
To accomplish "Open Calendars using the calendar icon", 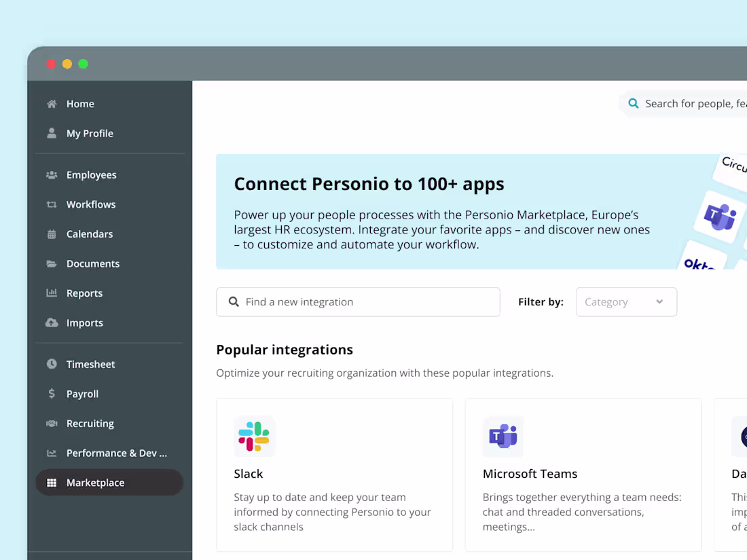I will (x=52, y=234).
